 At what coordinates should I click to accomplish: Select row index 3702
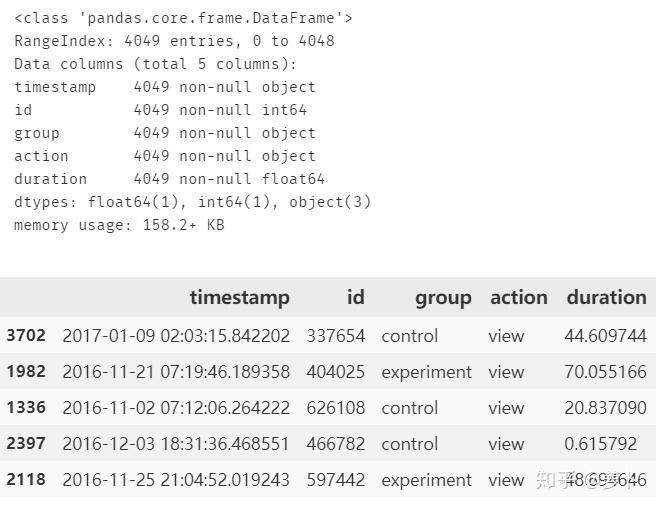click(26, 336)
